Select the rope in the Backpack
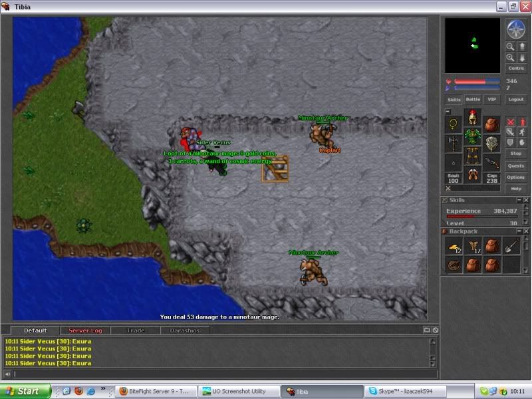532x399 pixels. (x=454, y=265)
